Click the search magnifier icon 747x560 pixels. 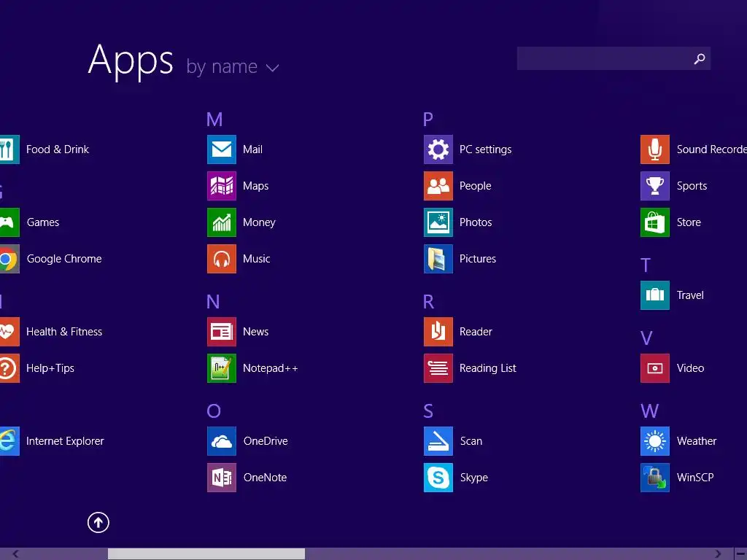tap(700, 58)
